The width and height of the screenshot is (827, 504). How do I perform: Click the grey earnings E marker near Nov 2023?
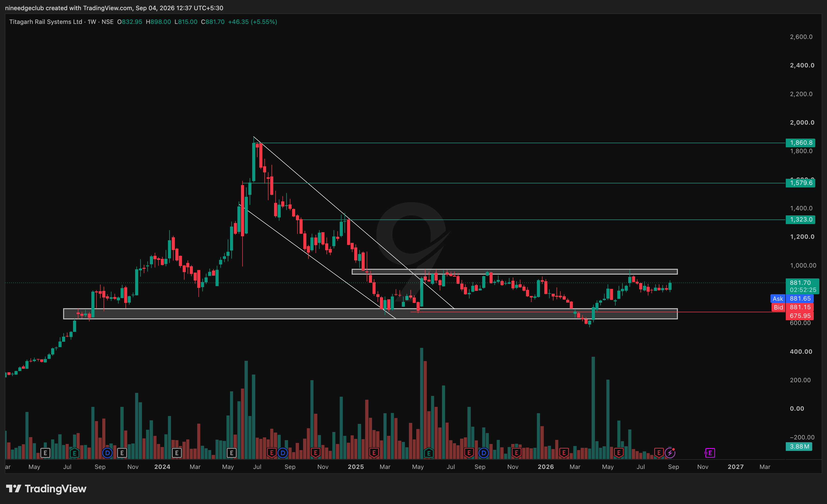click(x=122, y=453)
